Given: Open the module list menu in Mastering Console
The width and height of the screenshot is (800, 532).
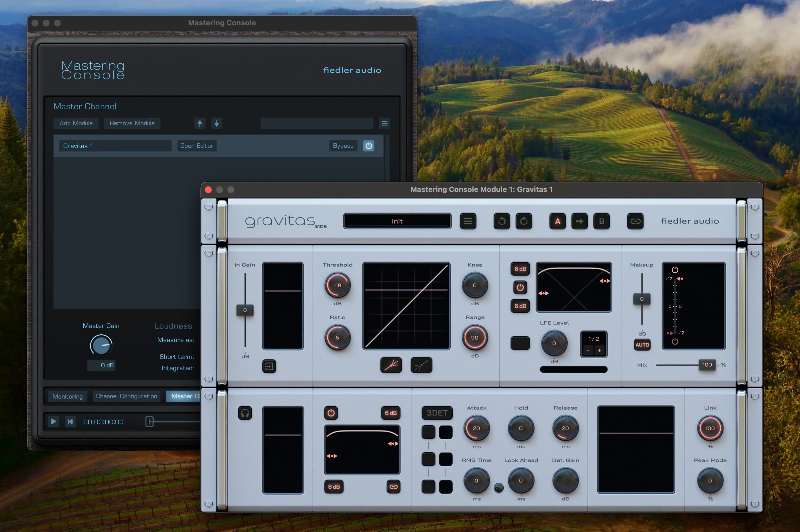Looking at the screenshot, I should [x=385, y=123].
